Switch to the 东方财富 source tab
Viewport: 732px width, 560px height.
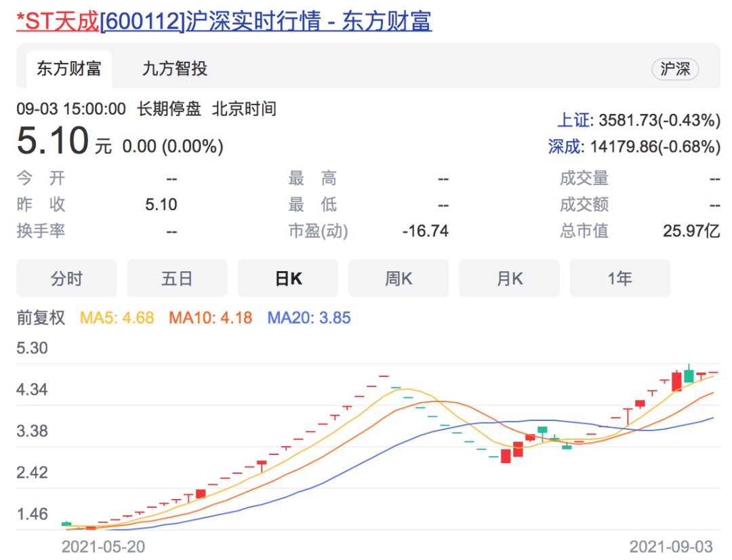(68, 68)
